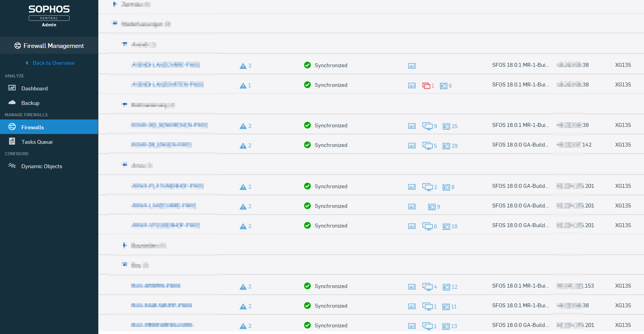Click firewall name link in the IP ending .153 row
Screen dimensions: 644x334
155,286
